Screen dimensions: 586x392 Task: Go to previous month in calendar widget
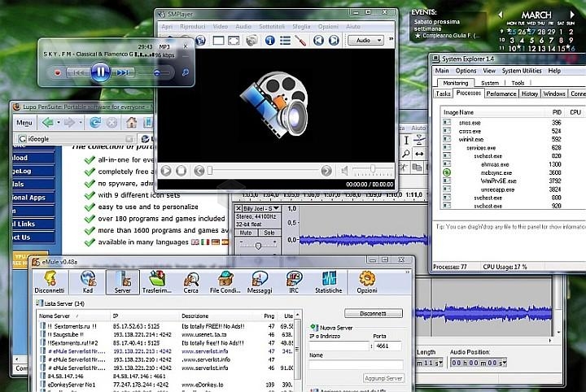(500, 15)
